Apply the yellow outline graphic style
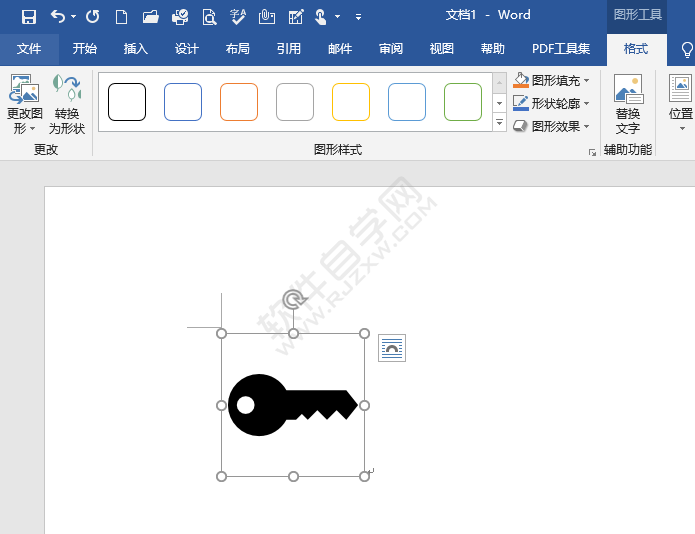The height and width of the screenshot is (534, 695). tap(351, 102)
